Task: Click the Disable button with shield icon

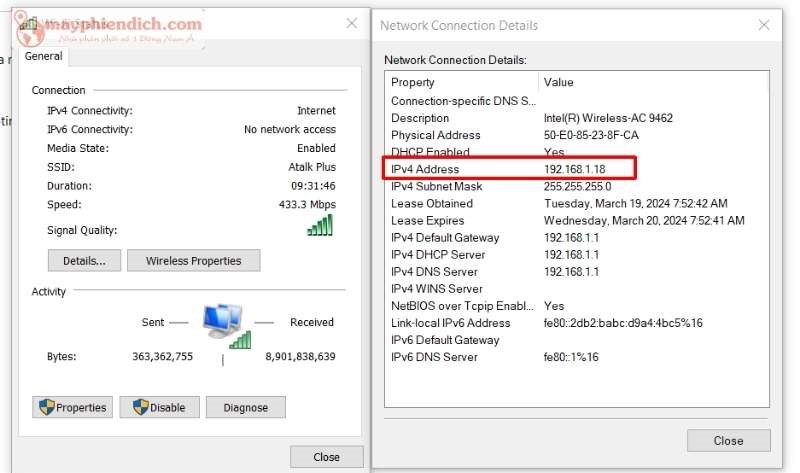Action: pyautogui.click(x=160, y=407)
